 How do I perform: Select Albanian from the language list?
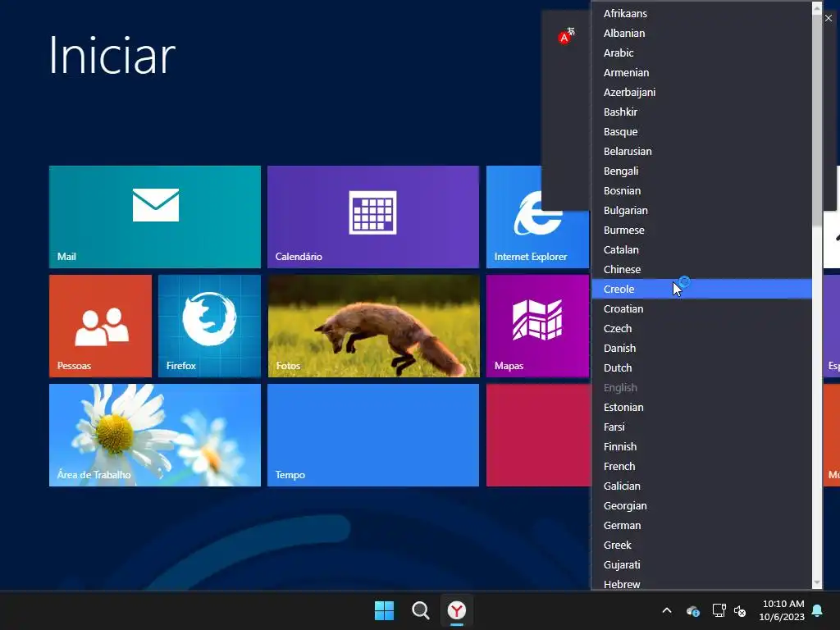702,33
